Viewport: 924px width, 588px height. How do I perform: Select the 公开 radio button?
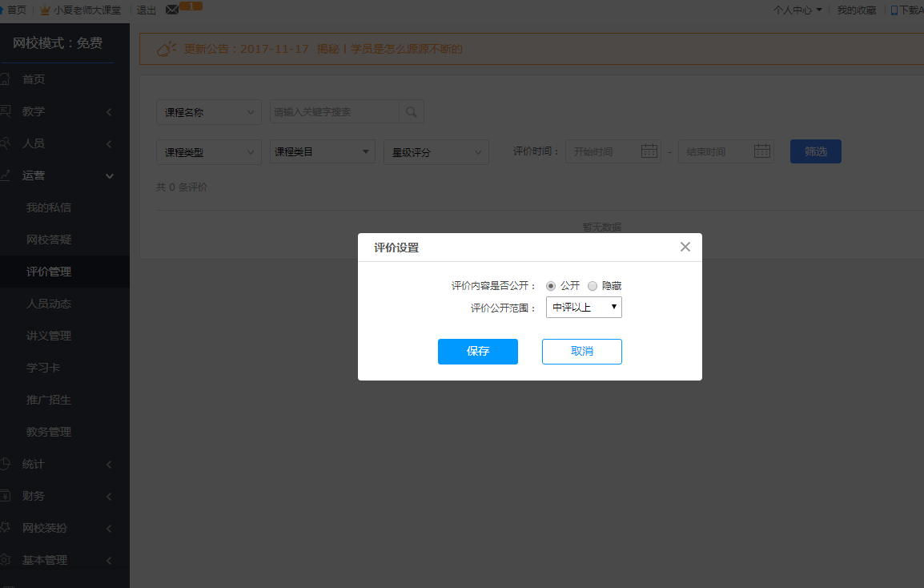click(x=551, y=286)
